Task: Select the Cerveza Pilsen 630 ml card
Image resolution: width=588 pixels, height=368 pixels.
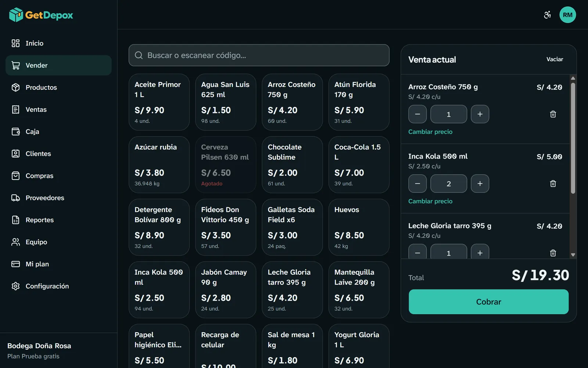Action: click(x=226, y=165)
